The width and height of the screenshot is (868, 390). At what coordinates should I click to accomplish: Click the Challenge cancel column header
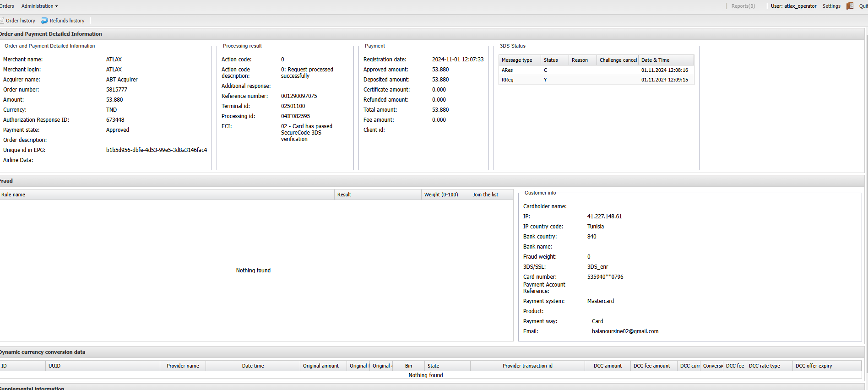[618, 60]
